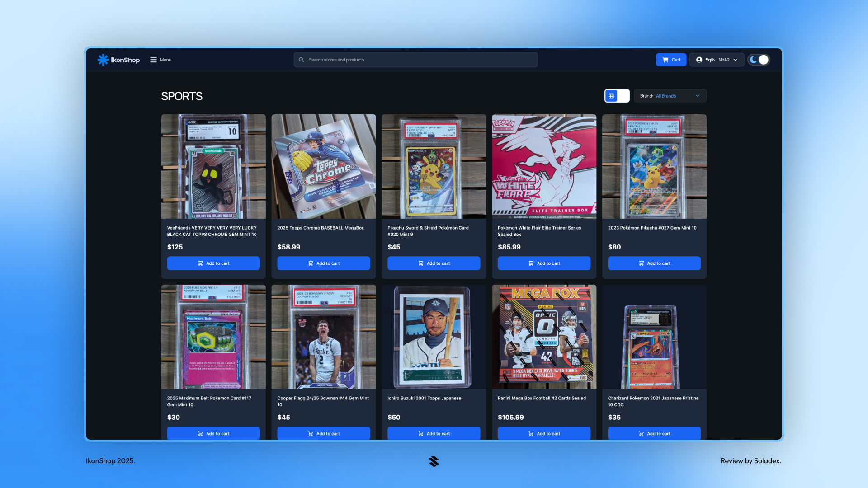Viewport: 868px width, 488px height.
Task: Click the SPORTS category heading
Action: click(x=182, y=96)
